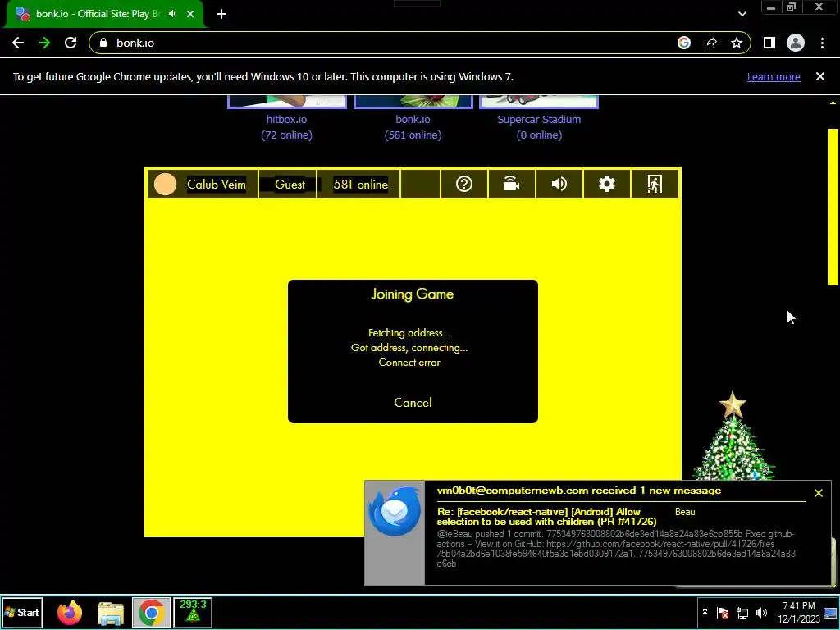Click scrollbar up arrow at top right
Screen dimensions: 840x630
click(x=833, y=103)
